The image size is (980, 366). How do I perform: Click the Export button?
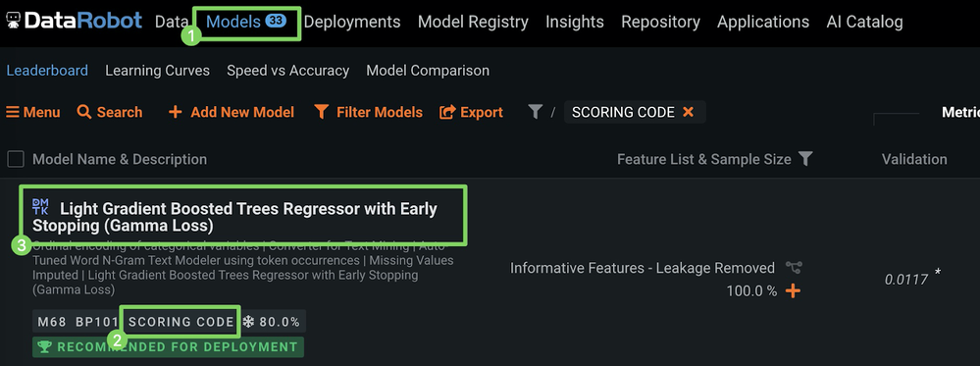pyautogui.click(x=471, y=112)
